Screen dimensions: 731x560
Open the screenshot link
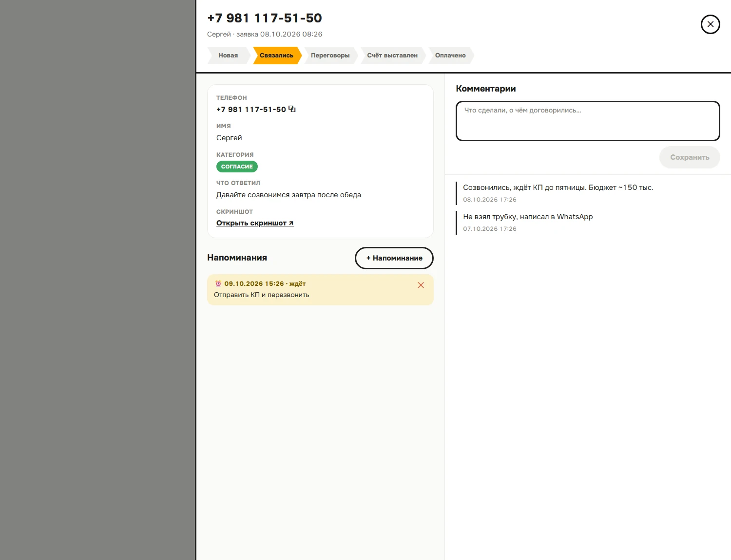(255, 223)
